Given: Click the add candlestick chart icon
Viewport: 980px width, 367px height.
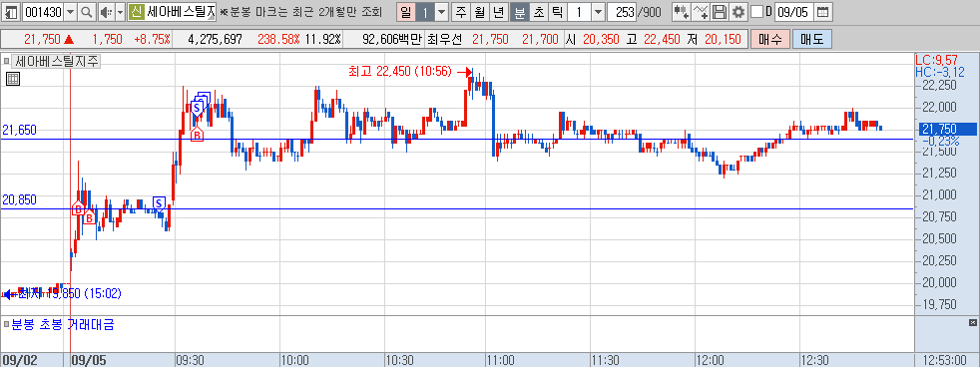Looking at the screenshot, I should pos(682,11).
